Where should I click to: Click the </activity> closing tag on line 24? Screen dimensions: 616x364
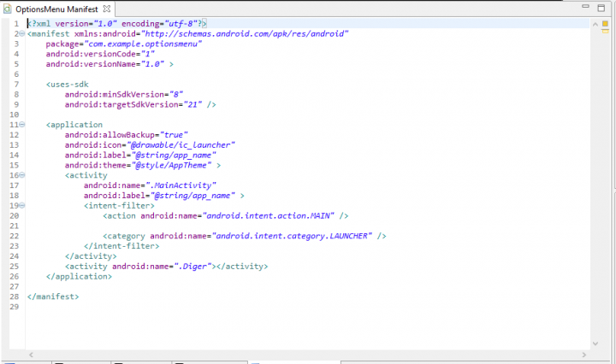tap(91, 256)
